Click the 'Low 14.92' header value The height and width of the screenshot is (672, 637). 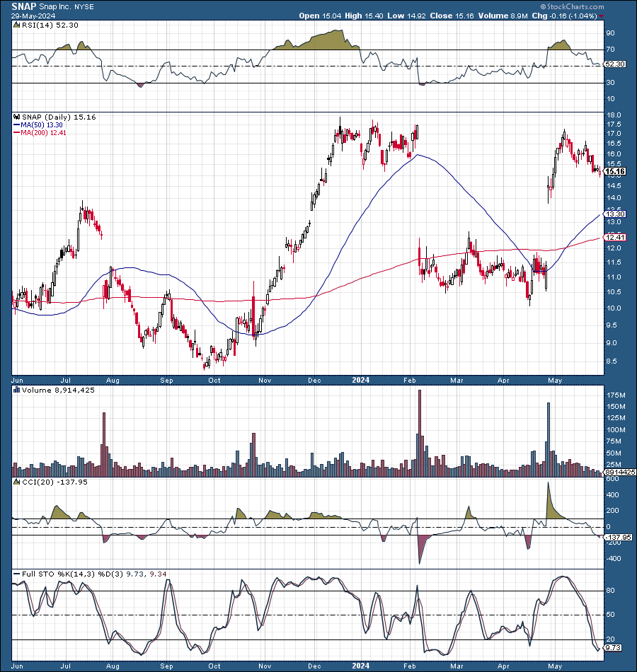407,16
